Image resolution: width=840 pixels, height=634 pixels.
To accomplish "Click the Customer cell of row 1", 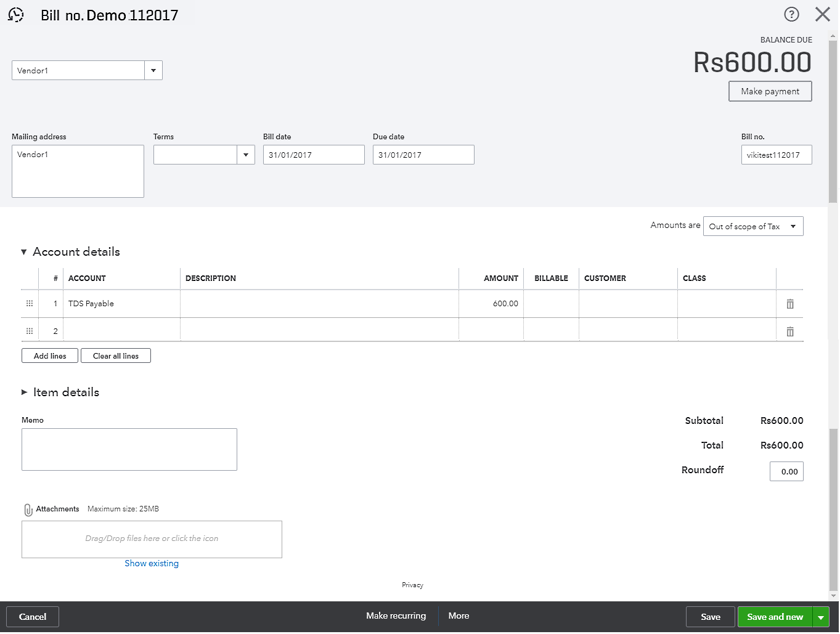I will click(x=628, y=304).
